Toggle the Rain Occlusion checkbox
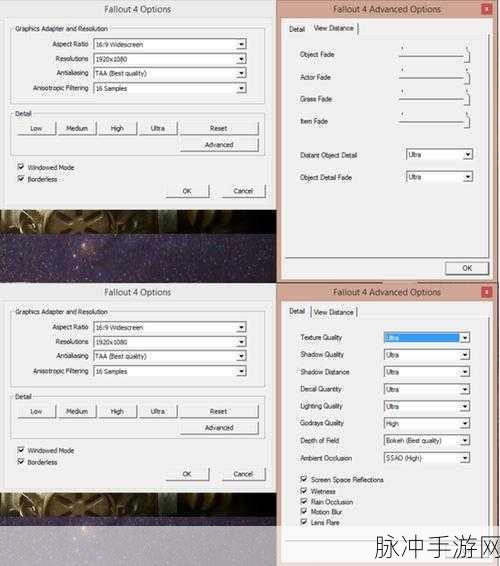Viewport: 500px width, 566px height. 304,501
